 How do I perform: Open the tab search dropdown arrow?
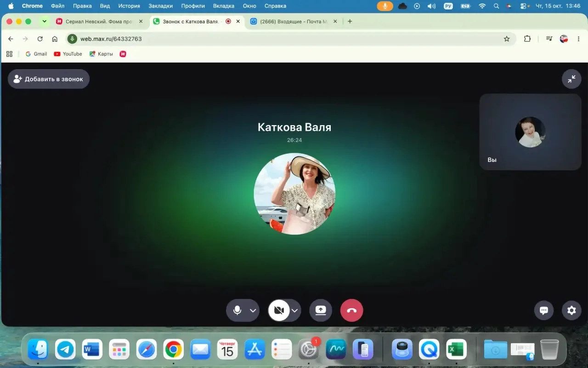45,21
